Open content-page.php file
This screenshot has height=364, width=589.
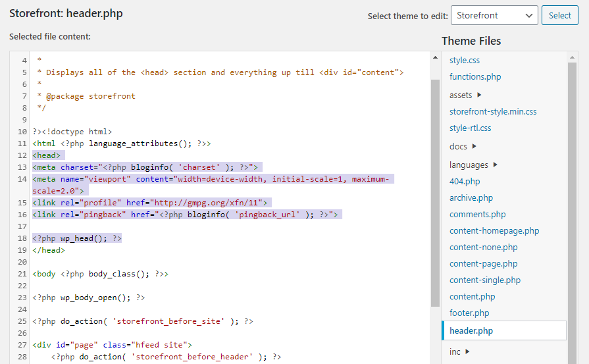click(484, 264)
